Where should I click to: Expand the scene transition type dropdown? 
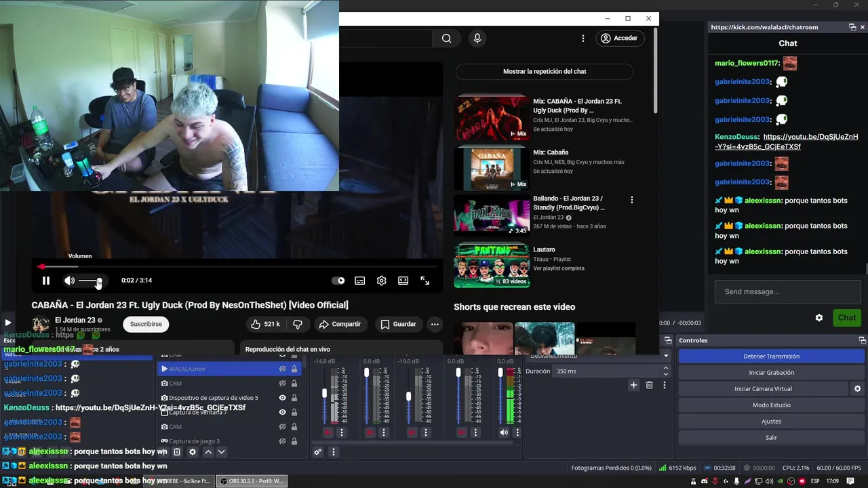tap(666, 356)
